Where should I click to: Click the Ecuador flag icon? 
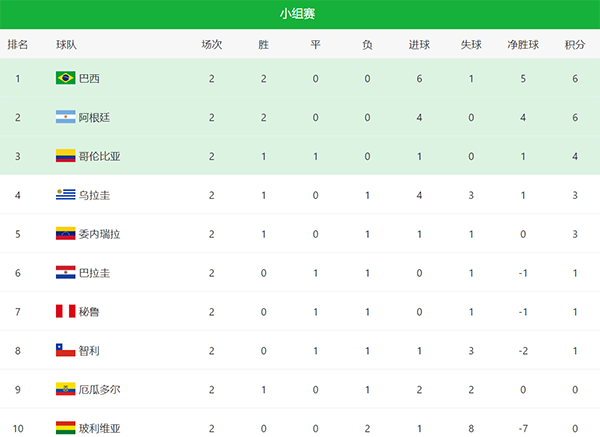coord(66,390)
